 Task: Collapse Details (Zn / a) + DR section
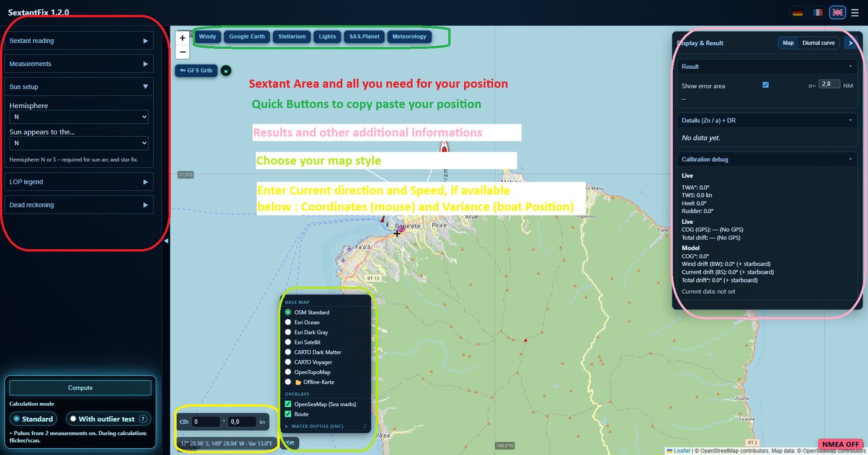pyautogui.click(x=767, y=120)
